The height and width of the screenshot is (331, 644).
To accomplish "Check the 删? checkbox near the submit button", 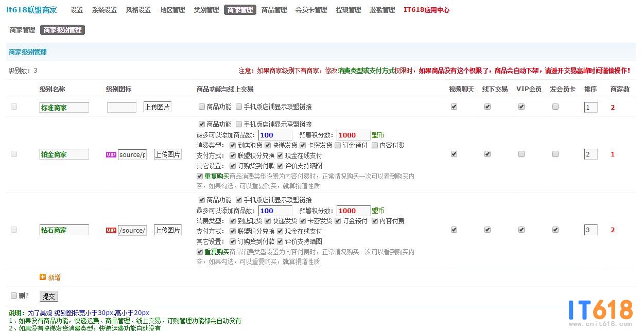I will click(x=14, y=295).
